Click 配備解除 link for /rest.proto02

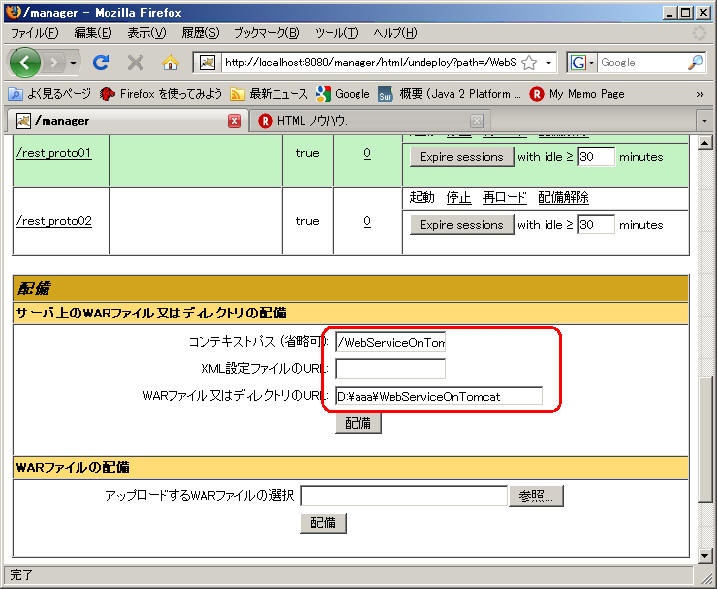(x=563, y=198)
